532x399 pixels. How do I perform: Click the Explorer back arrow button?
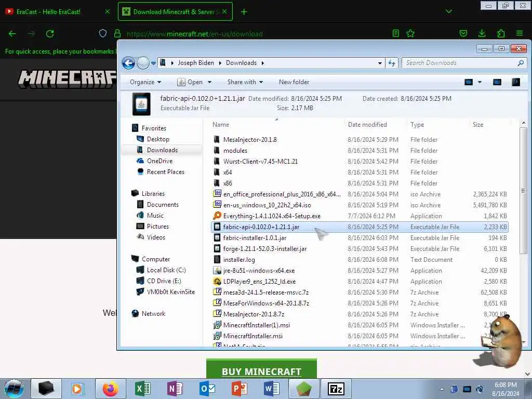[x=129, y=63]
